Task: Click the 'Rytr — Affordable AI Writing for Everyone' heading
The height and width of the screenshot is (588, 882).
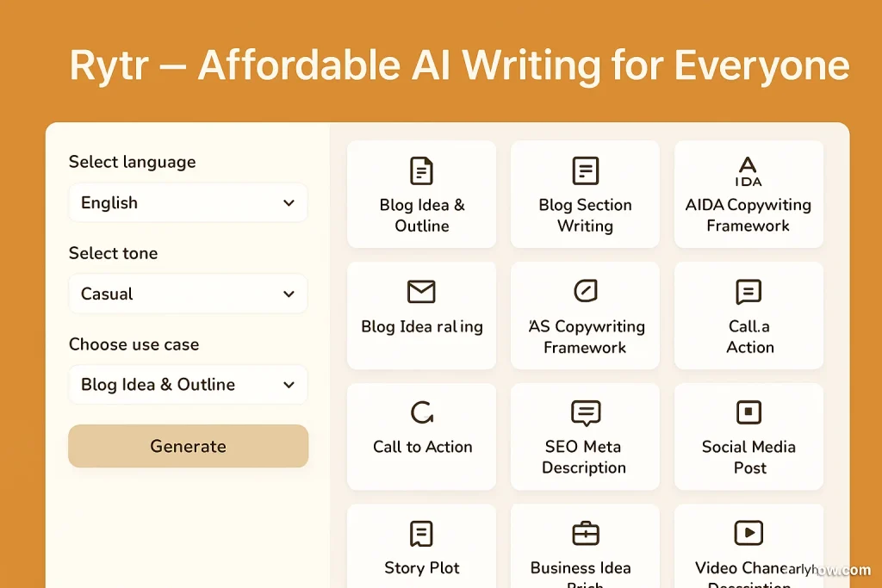Action: pyautogui.click(x=458, y=66)
